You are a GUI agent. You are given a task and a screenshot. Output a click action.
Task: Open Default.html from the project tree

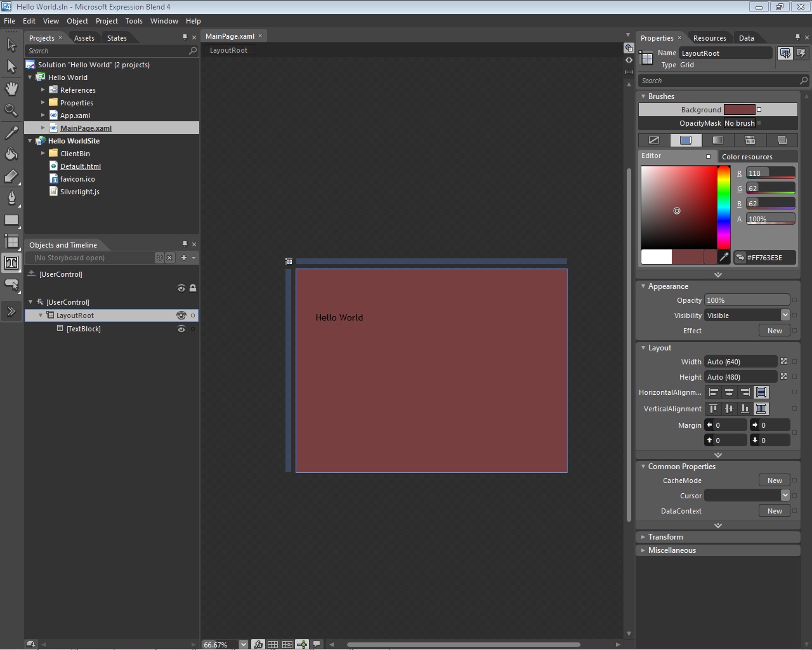(81, 166)
